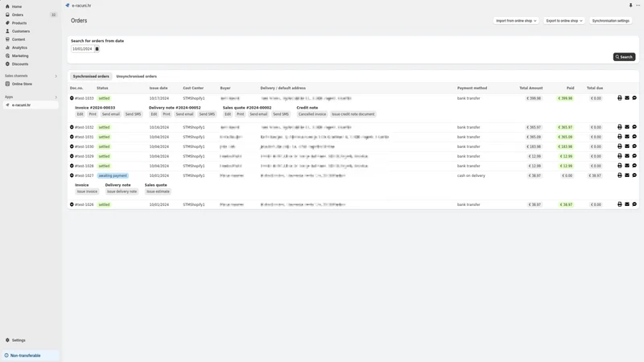Screen dimensions: 644x362
Task: Email order #test-1026 via envelope icon
Action: (627, 204)
